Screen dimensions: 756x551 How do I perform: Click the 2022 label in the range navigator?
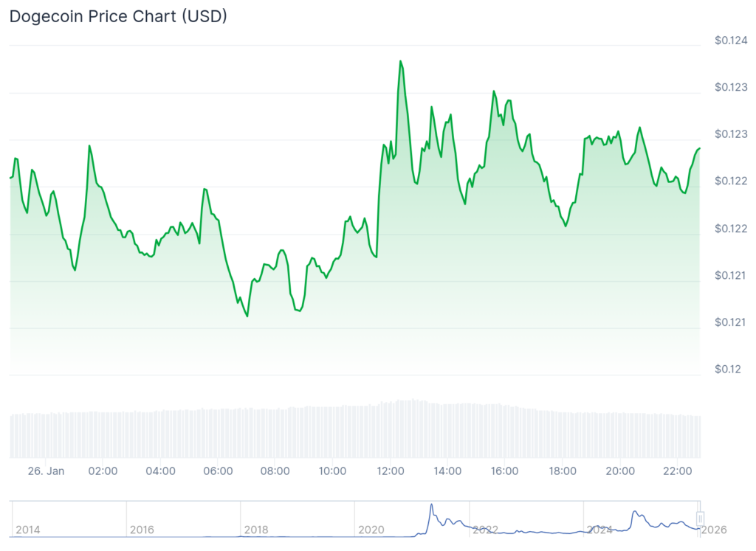click(485, 530)
